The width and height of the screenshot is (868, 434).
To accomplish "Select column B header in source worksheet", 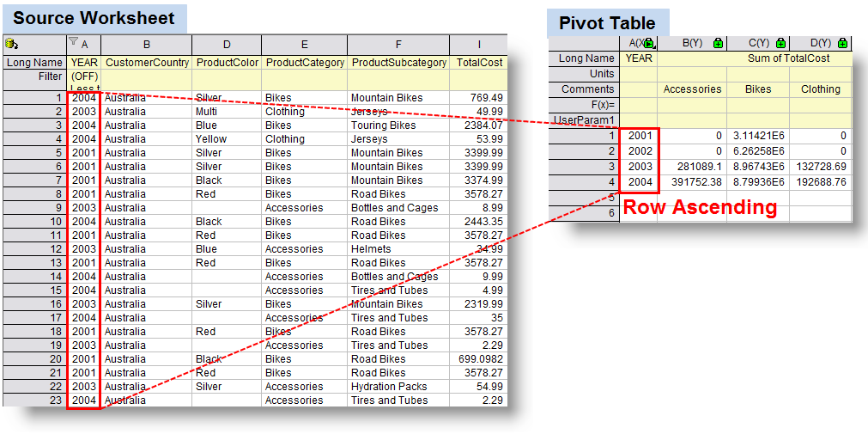I will coord(147,44).
